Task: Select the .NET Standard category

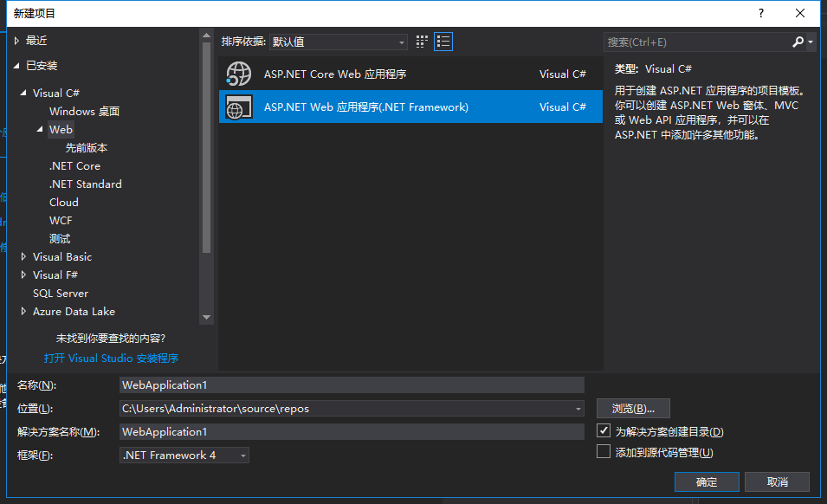Action: (x=86, y=184)
